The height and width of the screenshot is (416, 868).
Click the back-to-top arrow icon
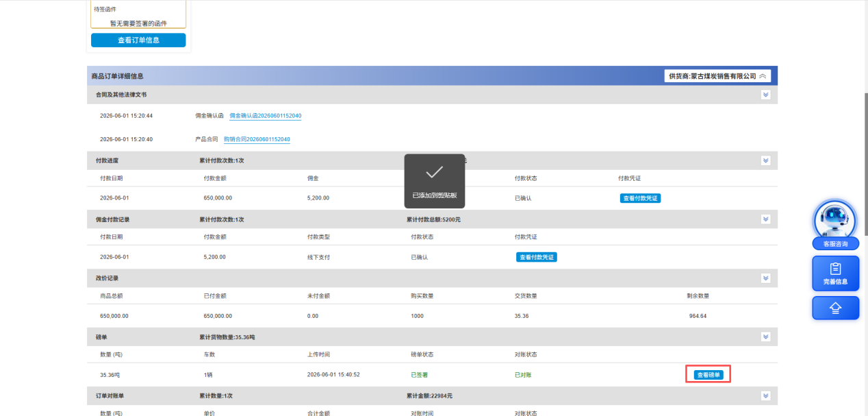tap(835, 308)
